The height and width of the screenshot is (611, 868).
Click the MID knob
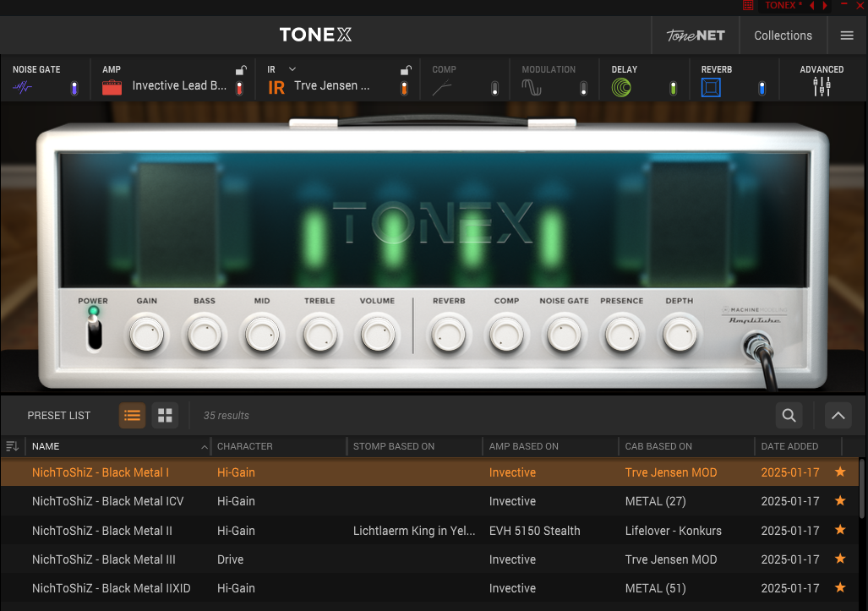coord(262,335)
